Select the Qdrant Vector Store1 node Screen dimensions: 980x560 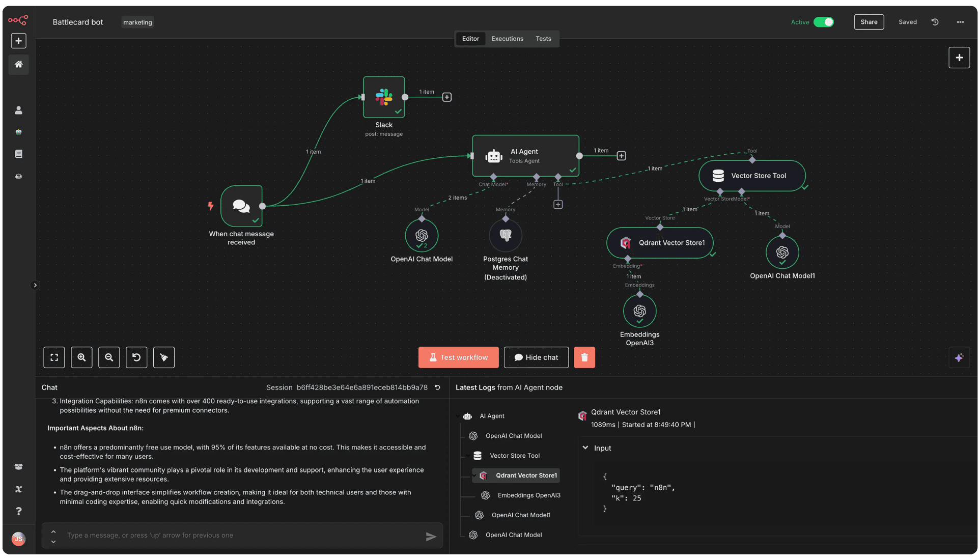tap(660, 243)
